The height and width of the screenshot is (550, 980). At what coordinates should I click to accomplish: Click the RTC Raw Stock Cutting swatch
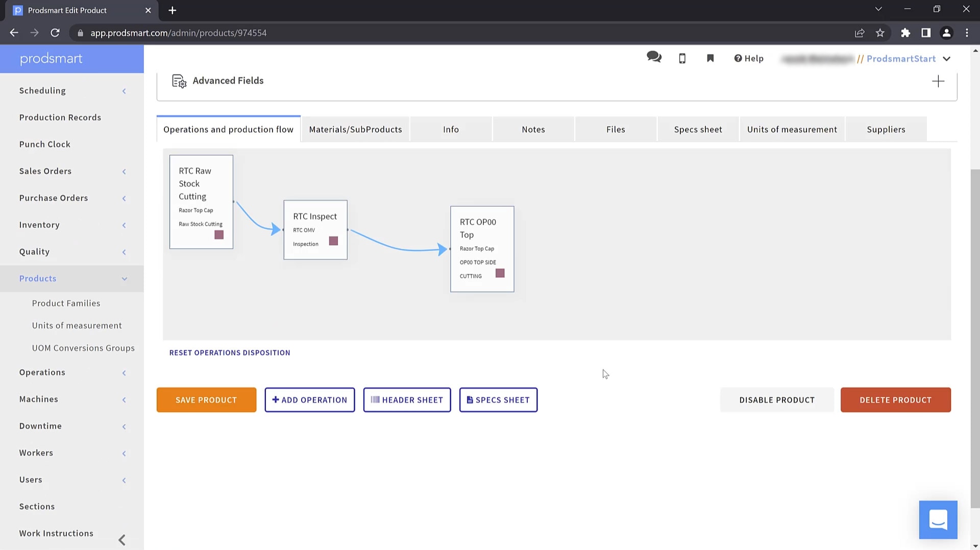219,234
